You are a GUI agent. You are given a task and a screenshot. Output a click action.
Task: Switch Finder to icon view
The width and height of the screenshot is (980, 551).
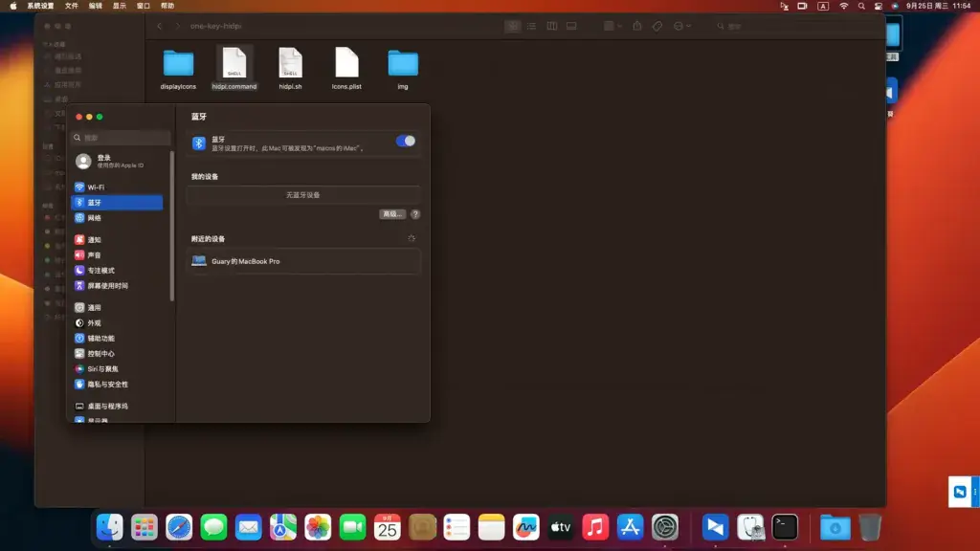point(513,26)
